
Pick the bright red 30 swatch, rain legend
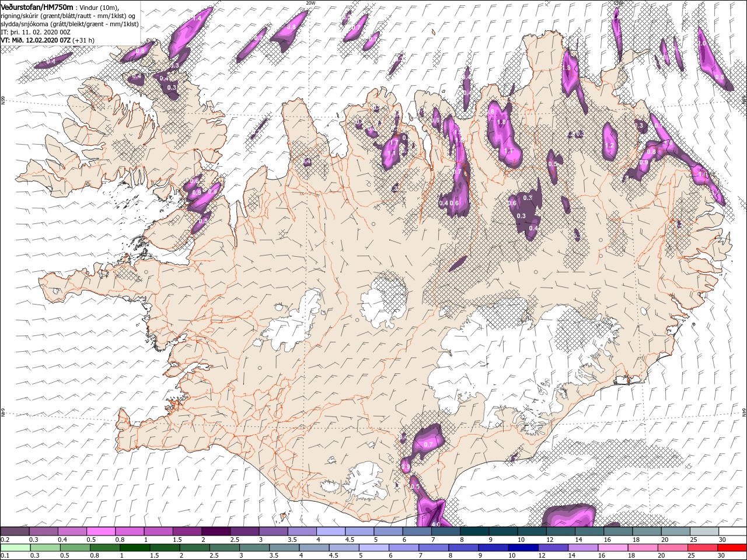point(732,548)
